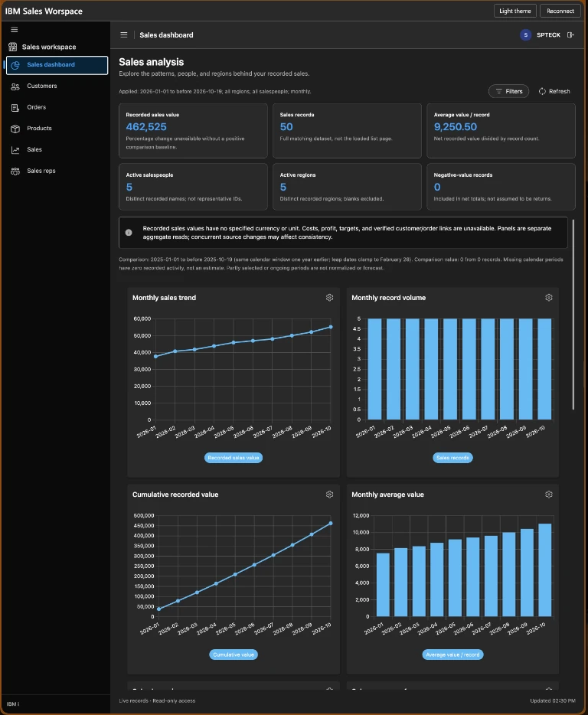This screenshot has height=715, width=588.
Task: Click the 2026-01 bar in Monthly record volume
Action: [x=374, y=369]
